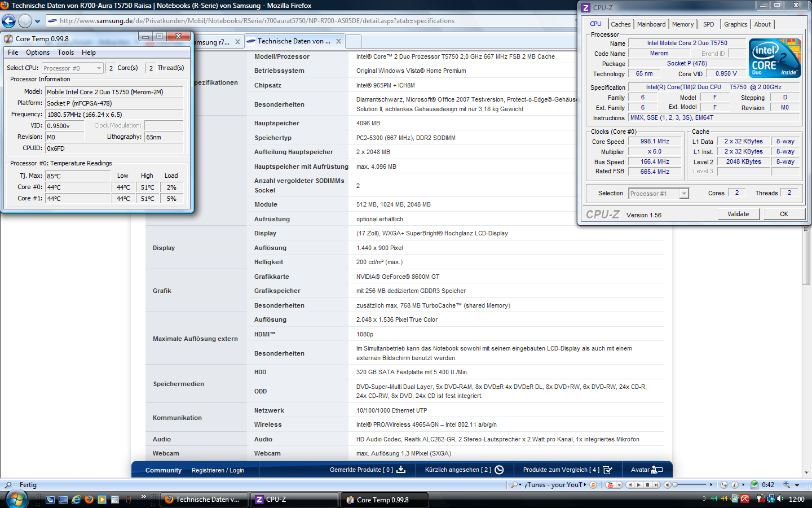Open the Processor #1 selection dropdown in CPU-Z
The image size is (812, 508).
click(x=684, y=194)
